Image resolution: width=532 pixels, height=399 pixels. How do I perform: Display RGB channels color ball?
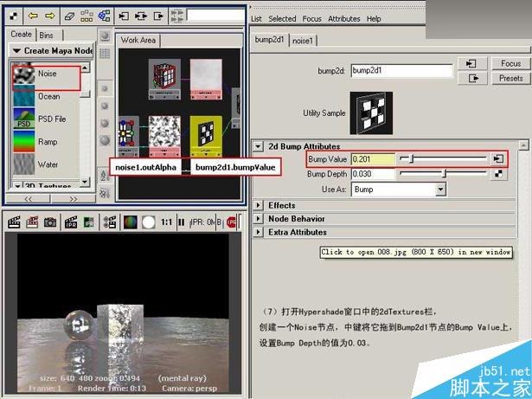click(x=131, y=222)
